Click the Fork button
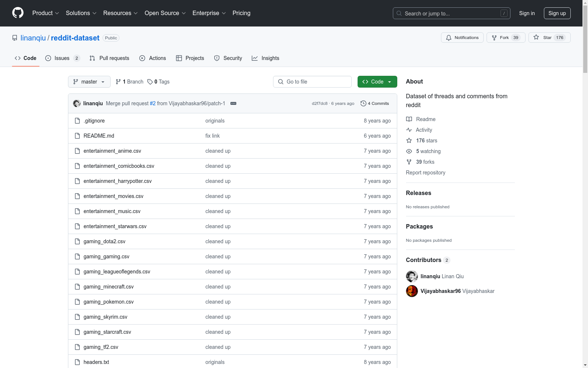The height and width of the screenshot is (368, 588). point(506,38)
